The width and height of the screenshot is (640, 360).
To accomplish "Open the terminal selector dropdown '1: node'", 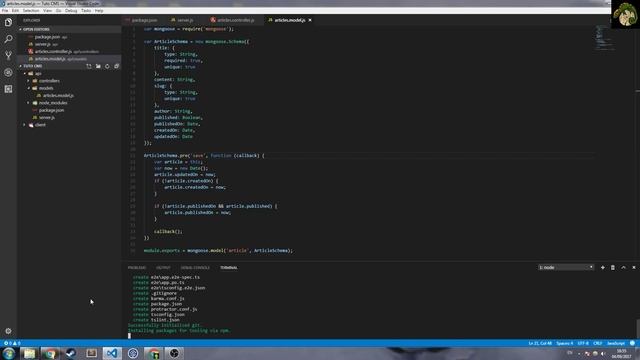I will coord(565,267).
